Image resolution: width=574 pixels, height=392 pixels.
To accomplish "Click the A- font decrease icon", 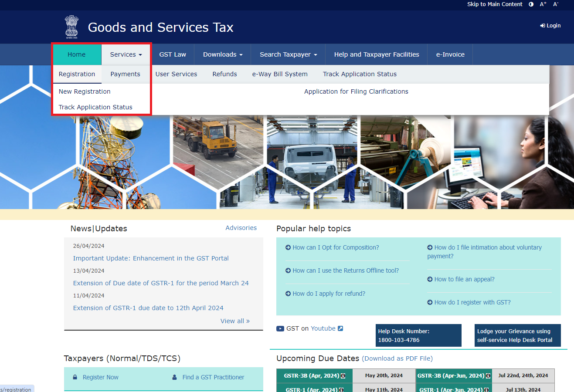I will click(x=555, y=4).
